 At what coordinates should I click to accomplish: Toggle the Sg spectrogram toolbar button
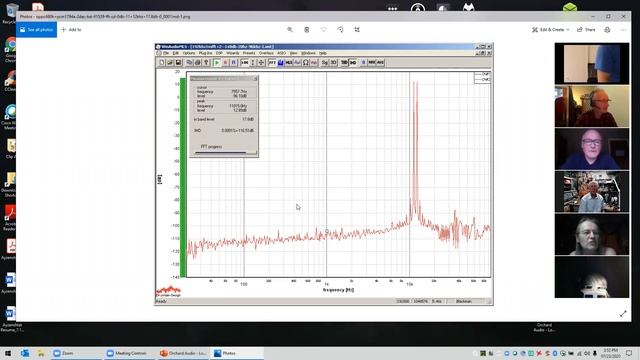point(325,62)
